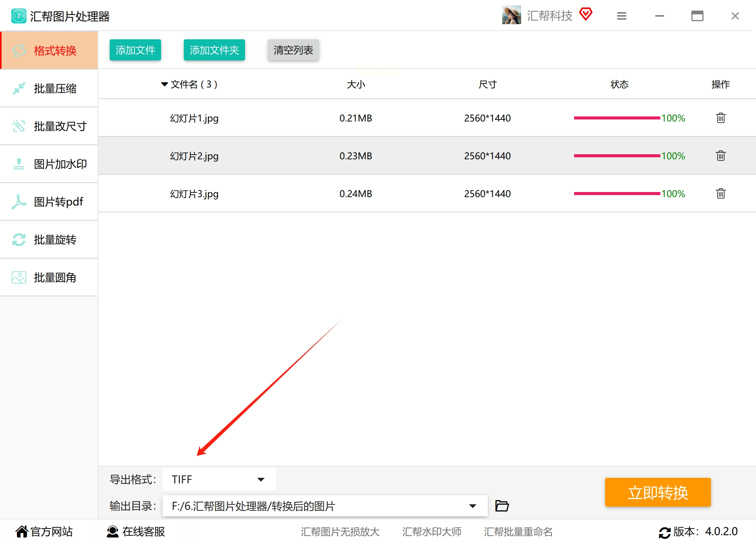Click the 清空列表 button
Viewport: 756px width, 544px height.
[x=293, y=50]
